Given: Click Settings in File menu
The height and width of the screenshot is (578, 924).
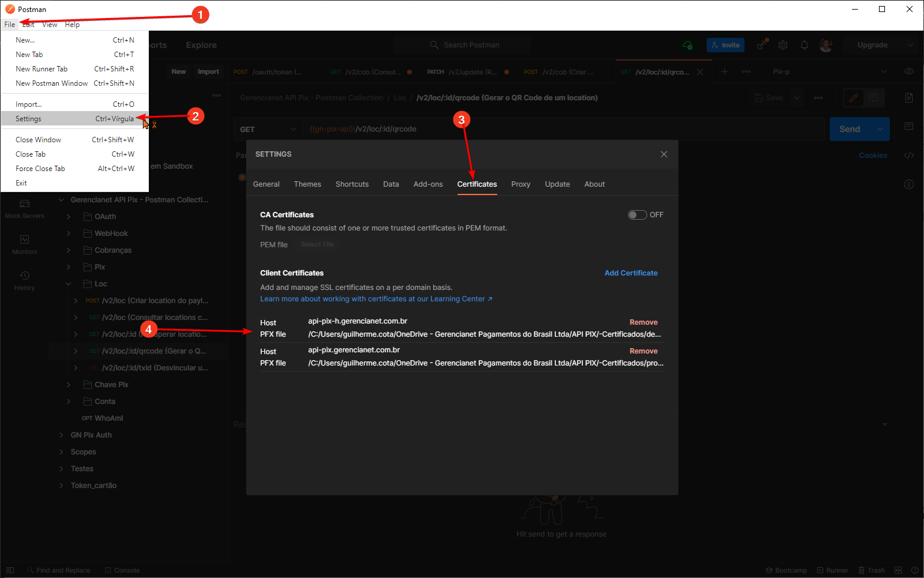Looking at the screenshot, I should tap(74, 119).
